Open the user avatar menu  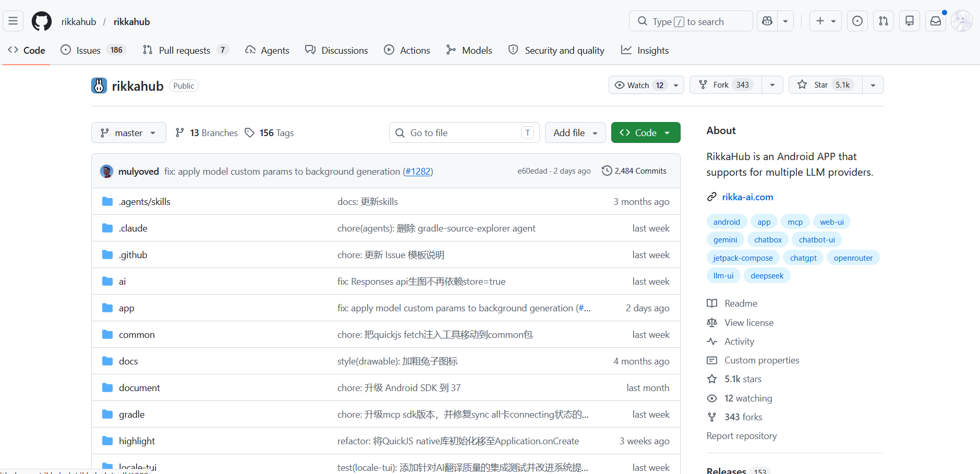click(x=961, y=21)
